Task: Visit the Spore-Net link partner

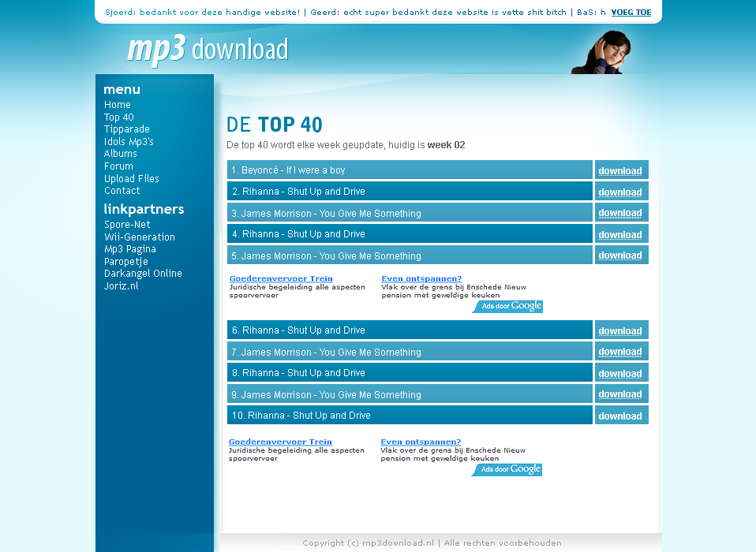Action: (x=127, y=225)
